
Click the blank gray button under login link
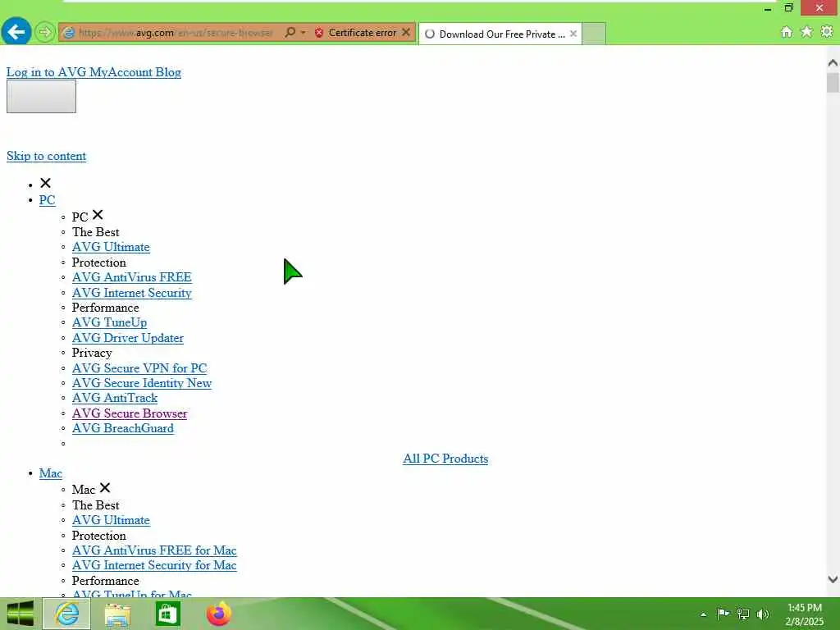click(x=41, y=97)
